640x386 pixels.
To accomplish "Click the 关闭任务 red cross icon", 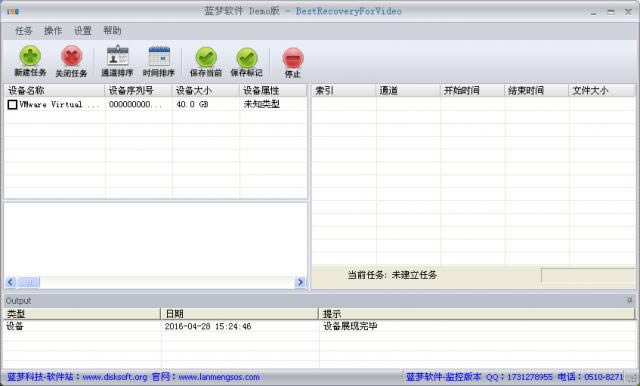I will tap(72, 56).
